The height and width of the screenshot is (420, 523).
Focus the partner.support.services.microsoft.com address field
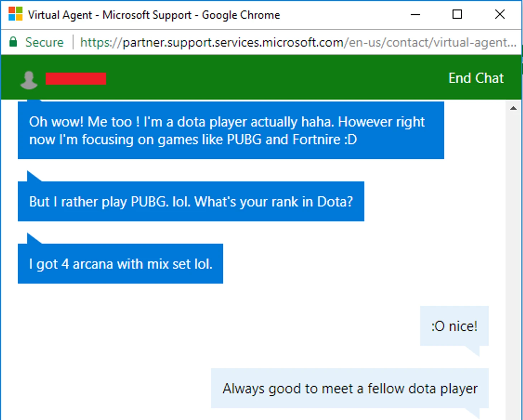pyautogui.click(x=298, y=42)
